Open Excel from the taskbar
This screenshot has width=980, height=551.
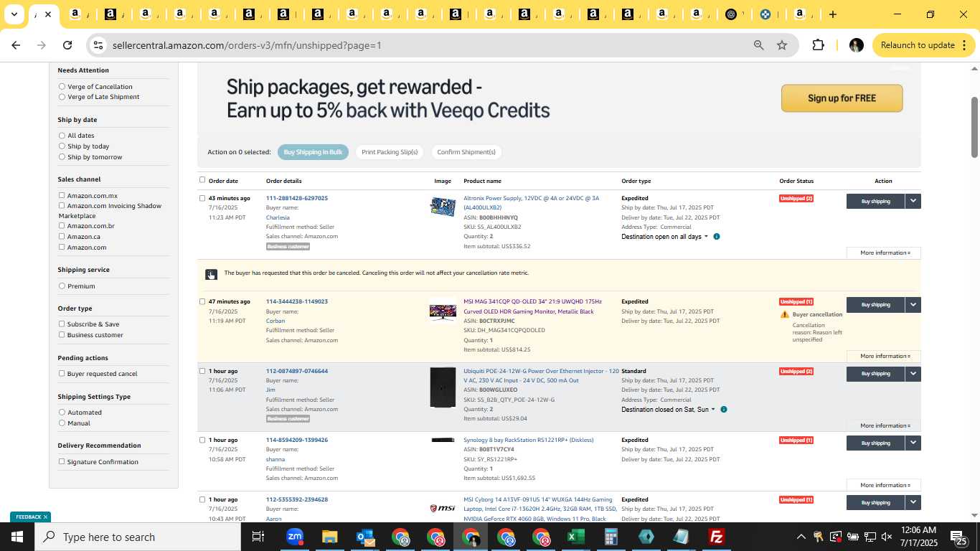click(x=575, y=537)
